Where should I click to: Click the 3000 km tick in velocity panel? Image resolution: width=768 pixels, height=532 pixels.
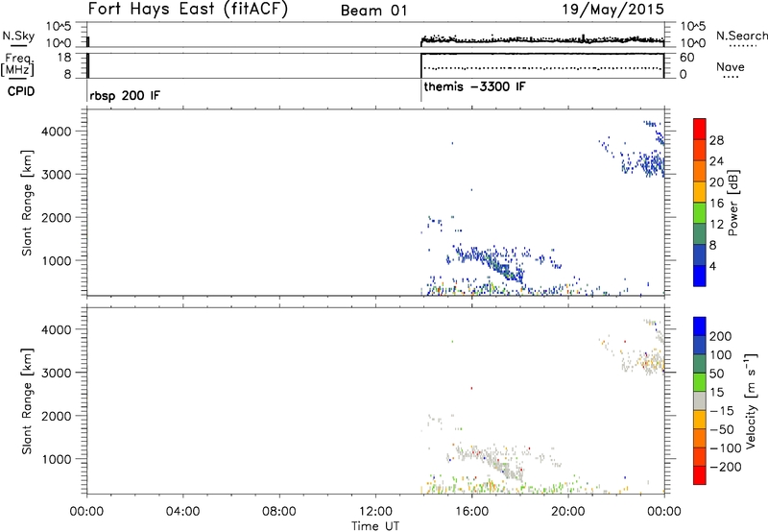[57, 373]
